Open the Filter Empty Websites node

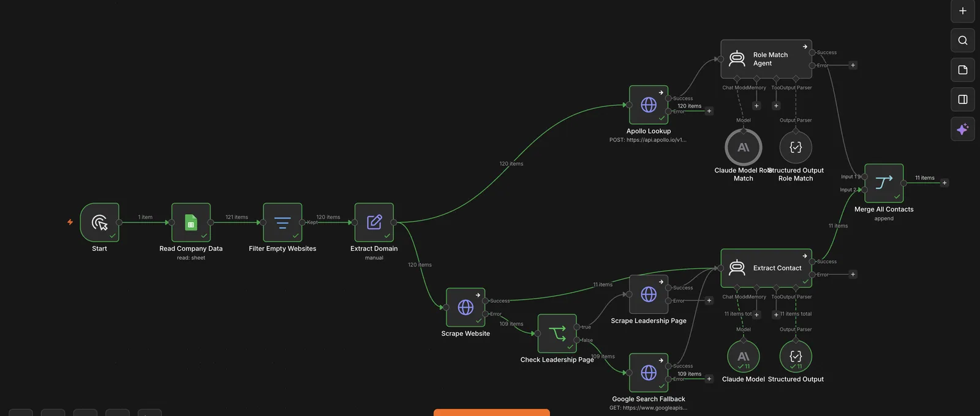tap(282, 223)
